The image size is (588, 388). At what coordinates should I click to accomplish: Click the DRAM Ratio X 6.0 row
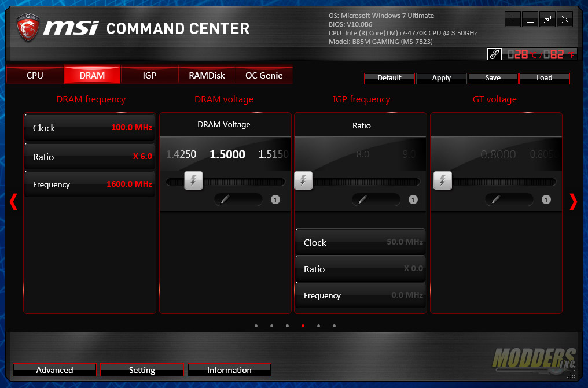pyautogui.click(x=90, y=157)
